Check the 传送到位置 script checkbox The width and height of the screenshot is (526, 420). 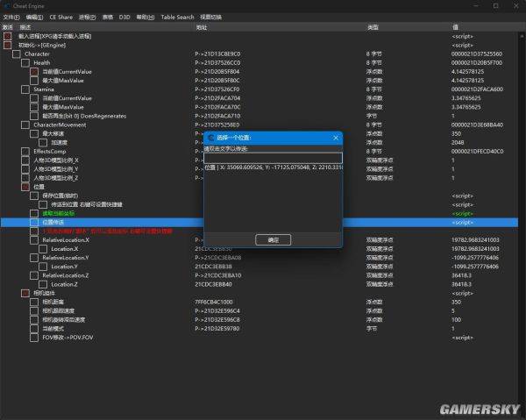pyautogui.click(x=43, y=204)
